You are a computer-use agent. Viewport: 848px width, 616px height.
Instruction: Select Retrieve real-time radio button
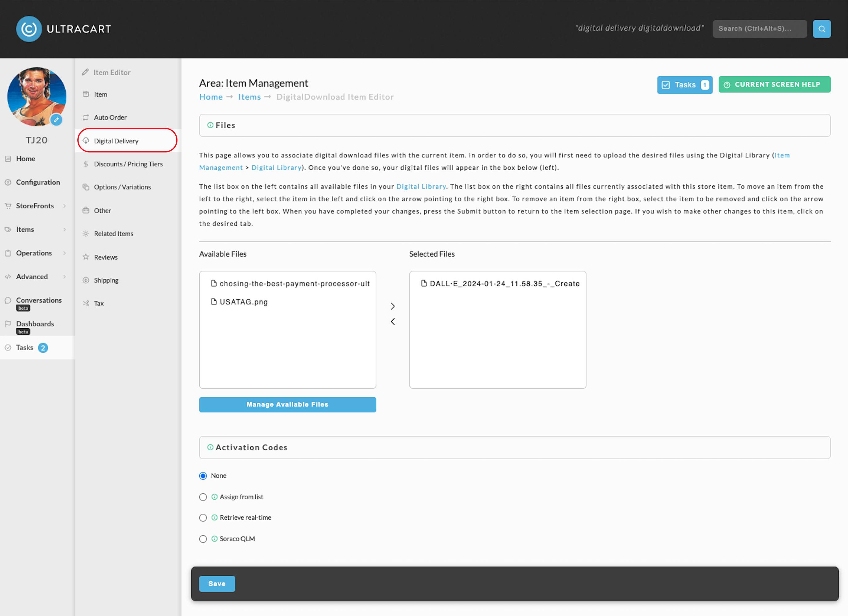pyautogui.click(x=203, y=518)
